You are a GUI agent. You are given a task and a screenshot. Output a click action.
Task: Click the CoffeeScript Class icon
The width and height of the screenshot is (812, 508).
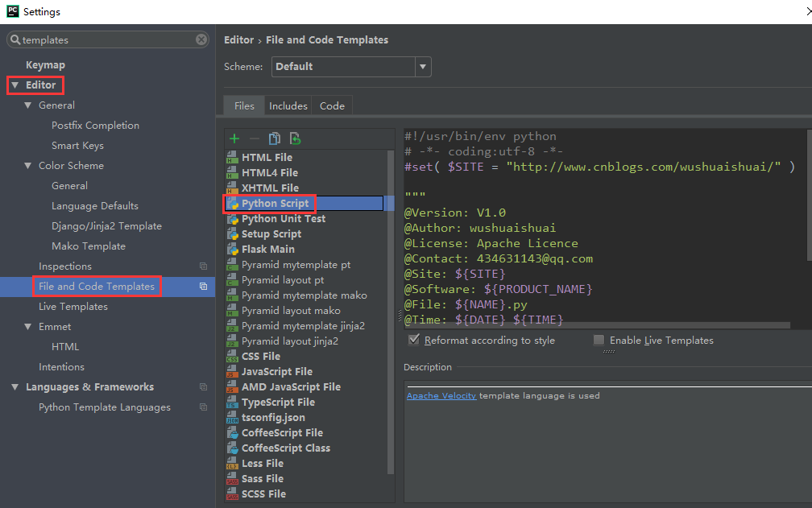233,448
